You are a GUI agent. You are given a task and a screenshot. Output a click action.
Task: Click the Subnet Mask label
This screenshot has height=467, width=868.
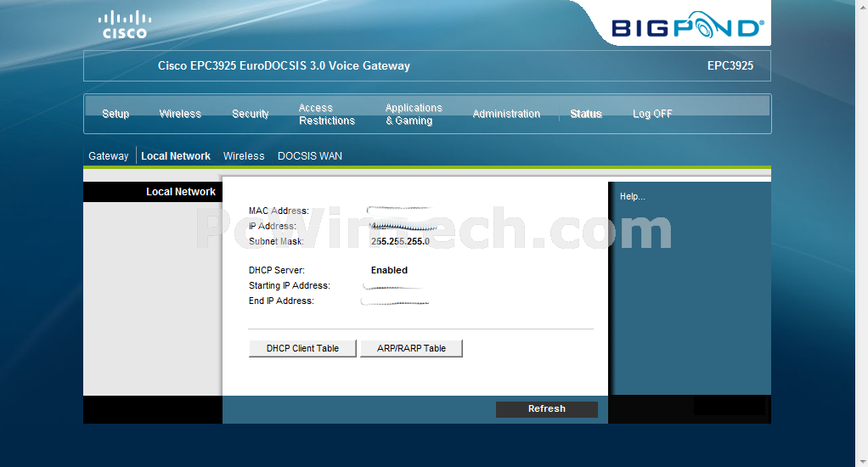[x=276, y=241]
